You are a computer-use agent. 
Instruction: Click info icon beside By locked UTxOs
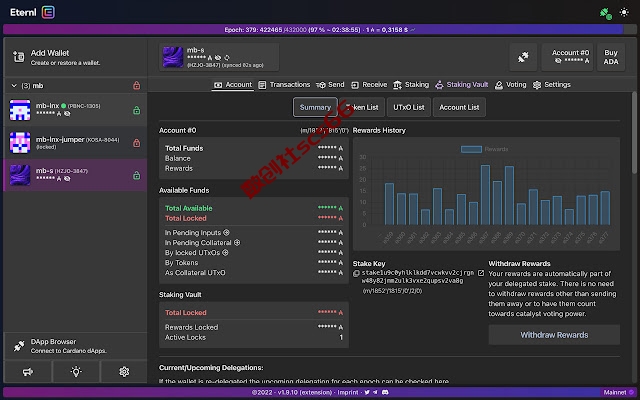(x=225, y=253)
